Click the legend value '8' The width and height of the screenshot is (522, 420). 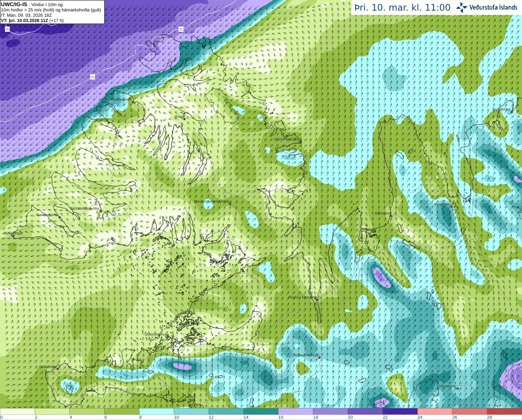pyautogui.click(x=140, y=417)
